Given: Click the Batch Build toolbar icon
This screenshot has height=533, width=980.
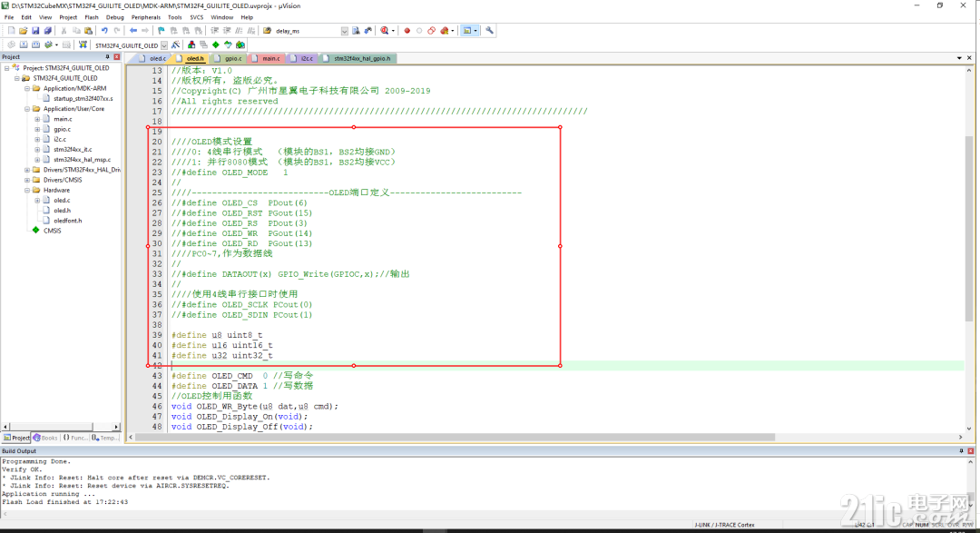Looking at the screenshot, I should pos(48,45).
